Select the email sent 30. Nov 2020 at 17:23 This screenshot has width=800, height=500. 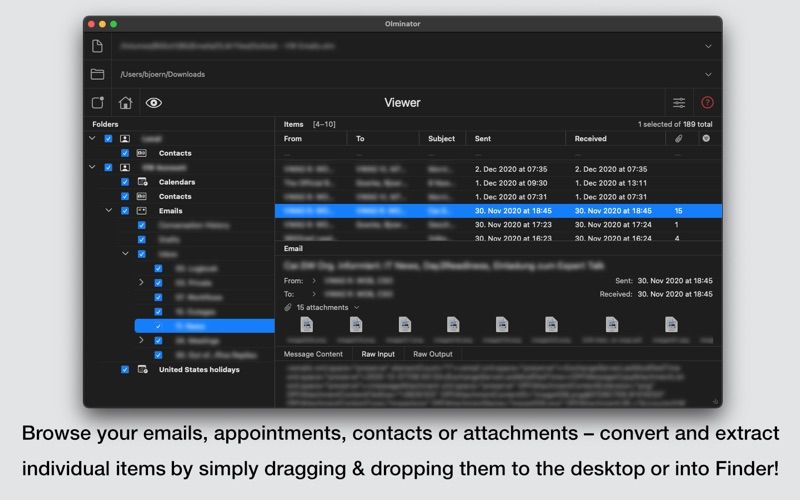click(x=498, y=224)
